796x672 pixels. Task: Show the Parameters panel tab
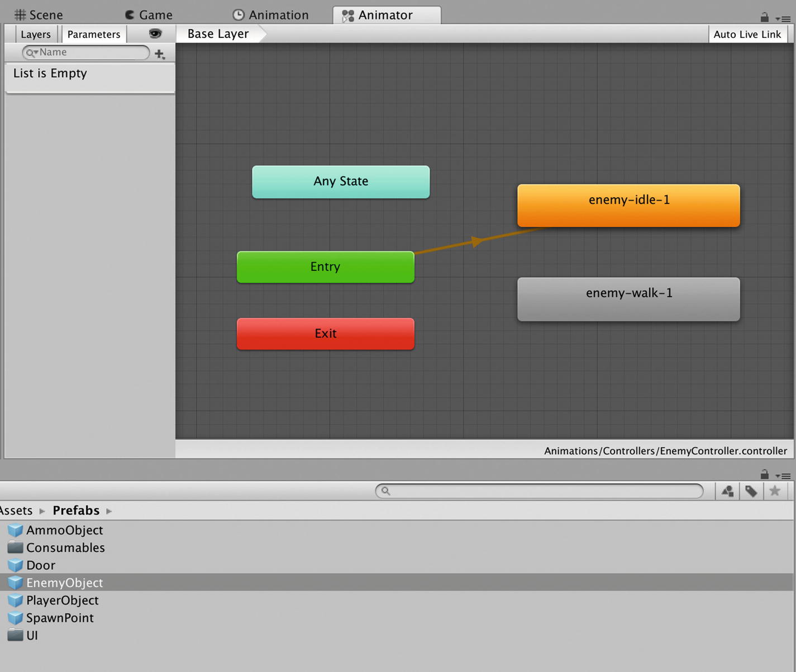click(94, 34)
